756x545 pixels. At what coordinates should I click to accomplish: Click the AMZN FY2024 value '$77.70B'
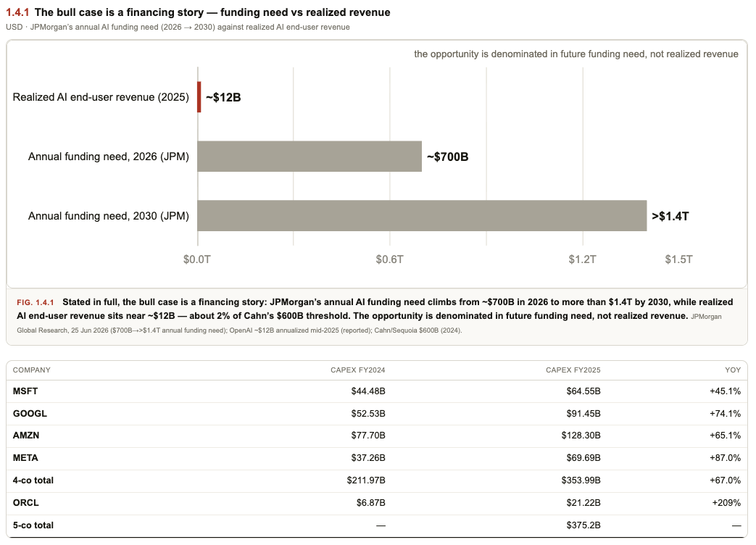click(x=368, y=435)
